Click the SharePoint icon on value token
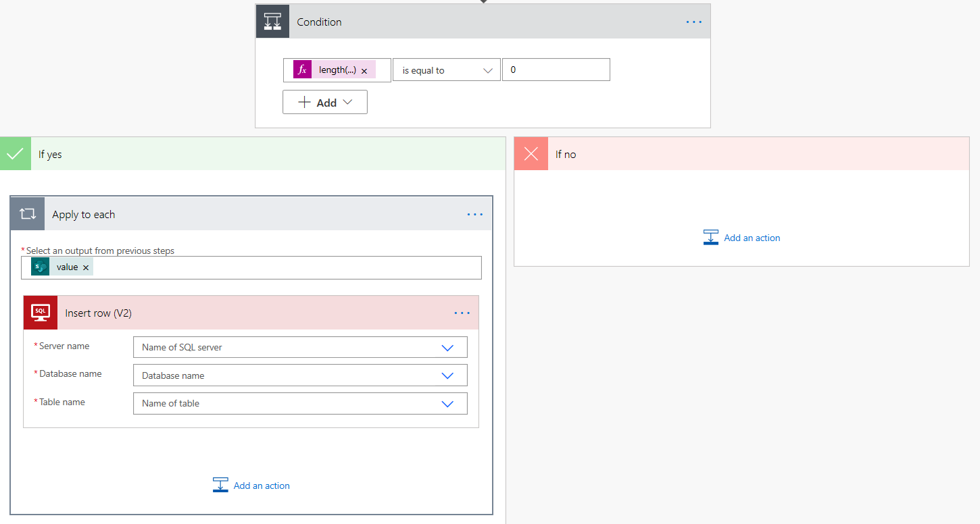The height and width of the screenshot is (524, 980). click(40, 267)
